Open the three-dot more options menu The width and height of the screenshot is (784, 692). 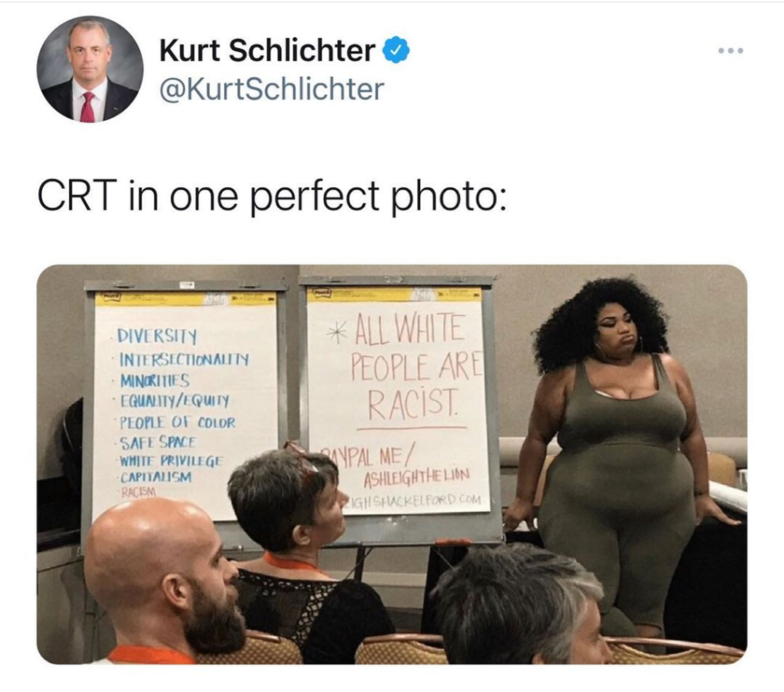click(731, 61)
